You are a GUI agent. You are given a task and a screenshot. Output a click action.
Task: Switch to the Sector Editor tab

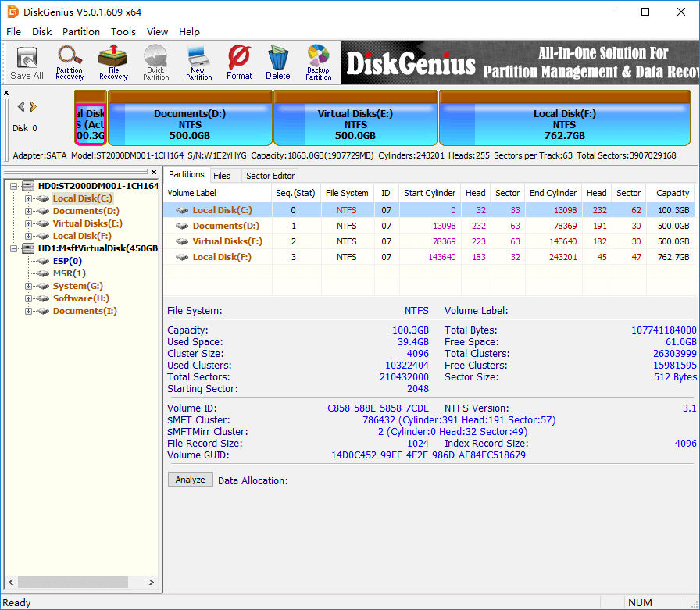coord(270,176)
